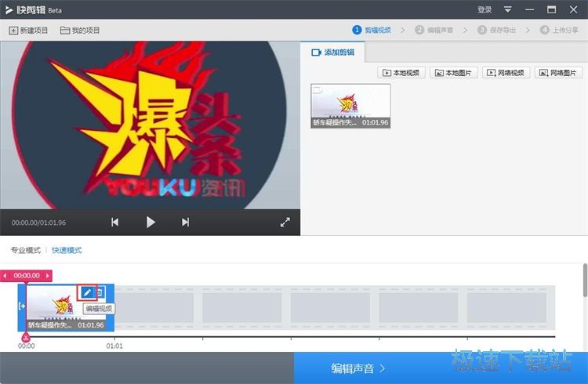This screenshot has width=588, height=384.
Task: Go to step 2 编辑声音
Action: [434, 30]
